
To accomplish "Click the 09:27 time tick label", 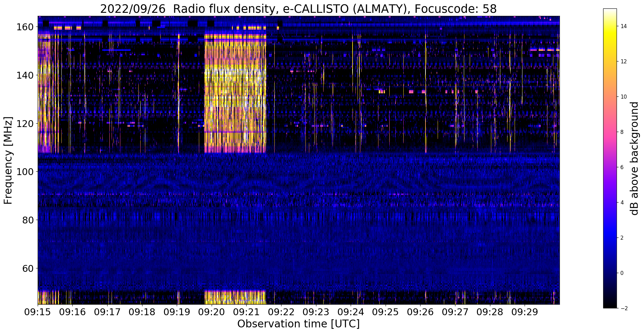I will coord(455,312).
